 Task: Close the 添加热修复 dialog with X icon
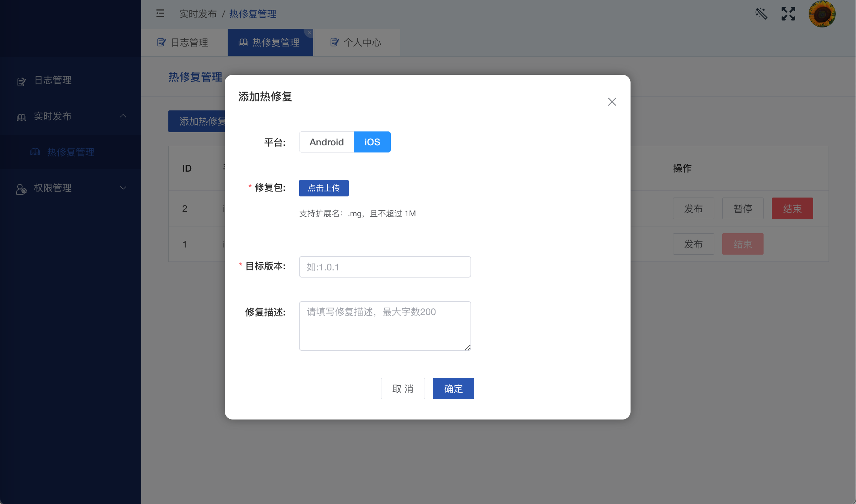click(612, 102)
